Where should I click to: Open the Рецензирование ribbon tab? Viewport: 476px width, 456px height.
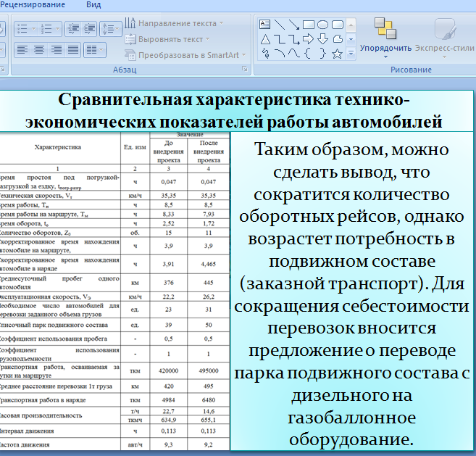pos(33,5)
